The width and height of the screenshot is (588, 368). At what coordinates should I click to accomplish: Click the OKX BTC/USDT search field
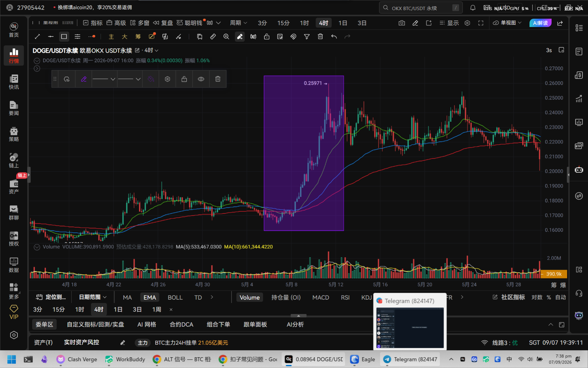click(421, 8)
